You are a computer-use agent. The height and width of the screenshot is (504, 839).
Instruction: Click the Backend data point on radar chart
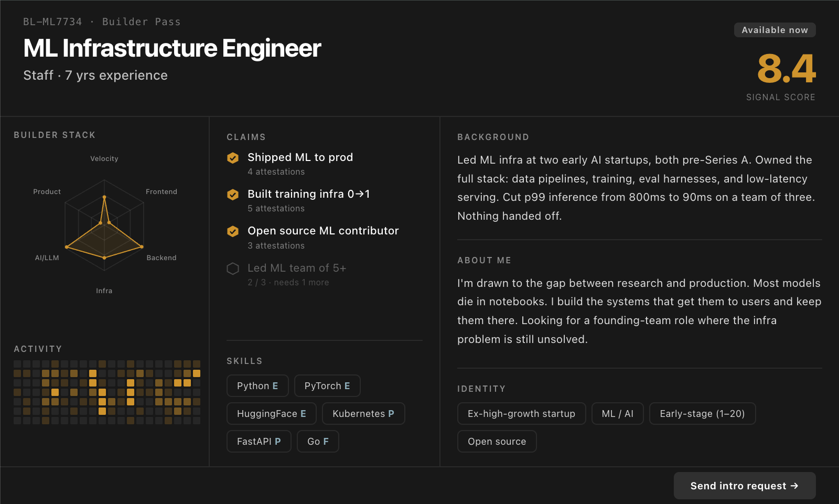142,247
